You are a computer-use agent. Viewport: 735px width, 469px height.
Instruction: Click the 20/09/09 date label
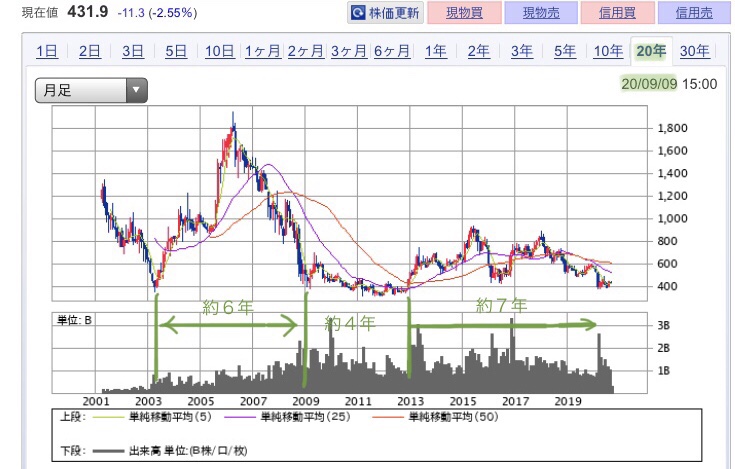(649, 84)
